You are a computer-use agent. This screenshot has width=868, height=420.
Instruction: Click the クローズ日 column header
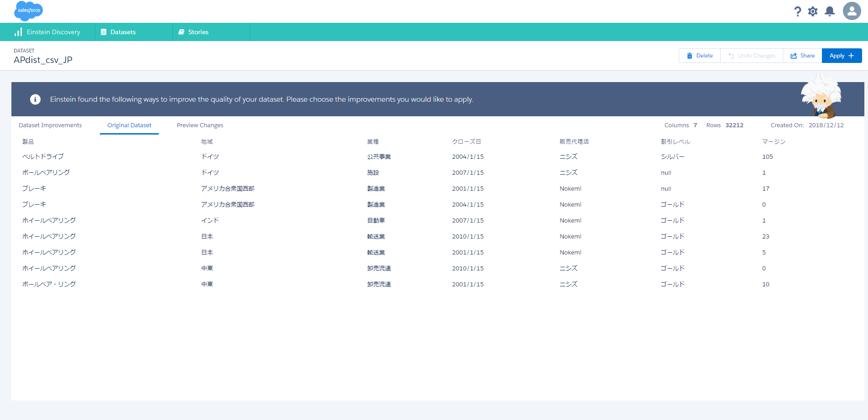click(x=466, y=142)
